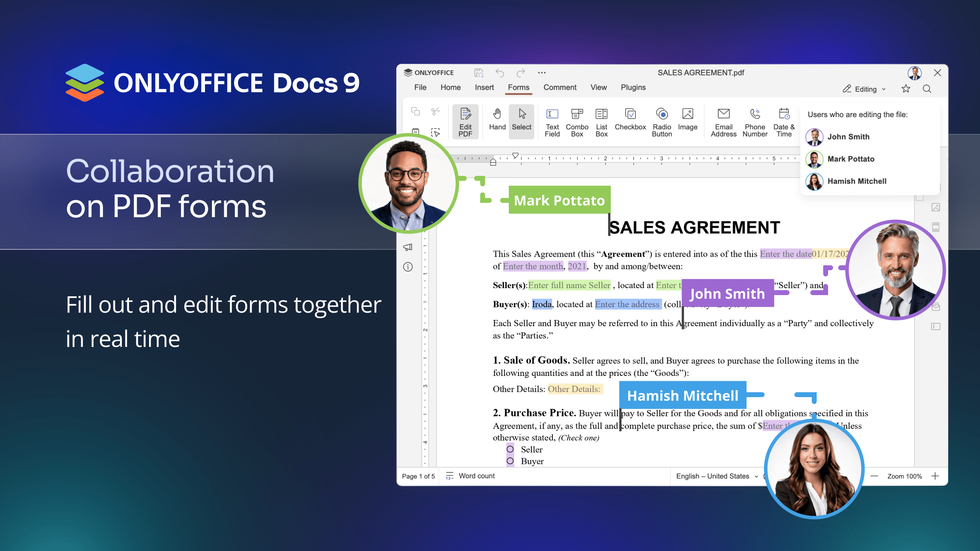The image size is (980, 551).
Task: Open the three-dots more options menu
Action: click(541, 73)
